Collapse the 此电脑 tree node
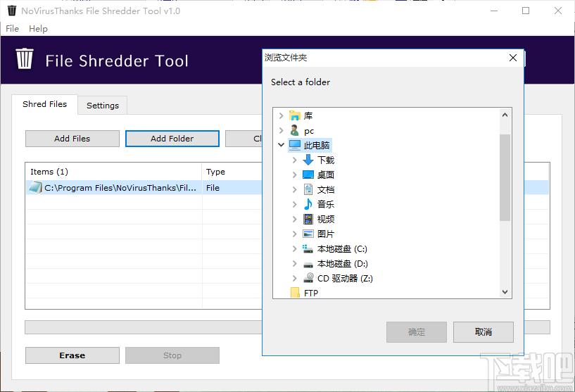The height and width of the screenshot is (392, 575). pyautogui.click(x=282, y=145)
